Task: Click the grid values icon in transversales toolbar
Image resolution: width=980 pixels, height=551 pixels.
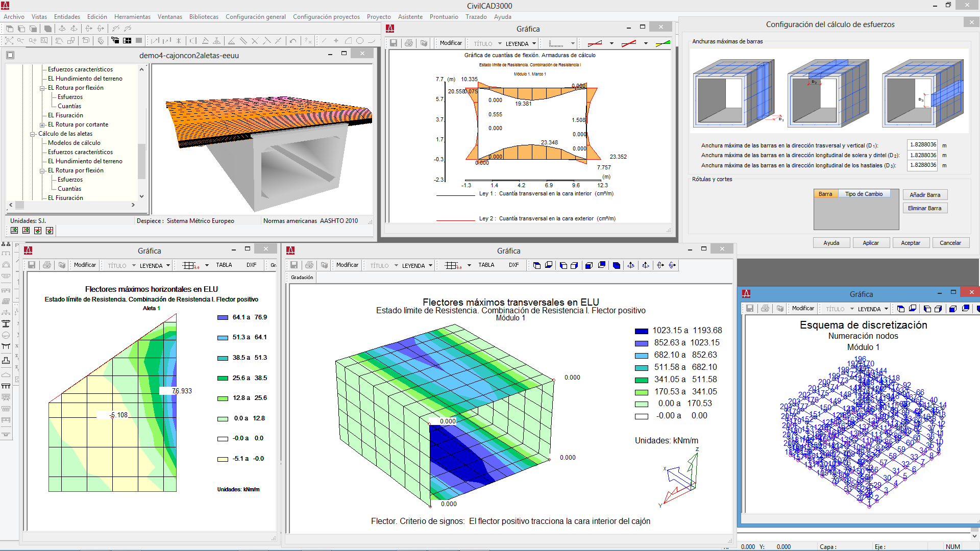Action: 452,265
